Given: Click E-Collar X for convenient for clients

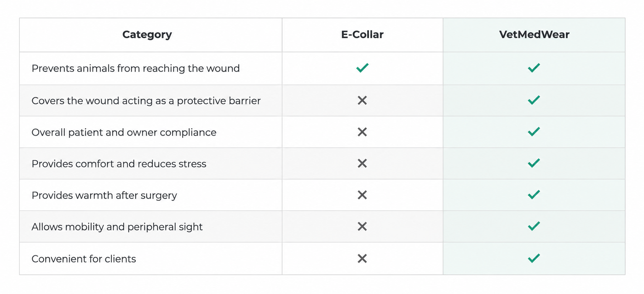Looking at the screenshot, I should coord(362,258).
